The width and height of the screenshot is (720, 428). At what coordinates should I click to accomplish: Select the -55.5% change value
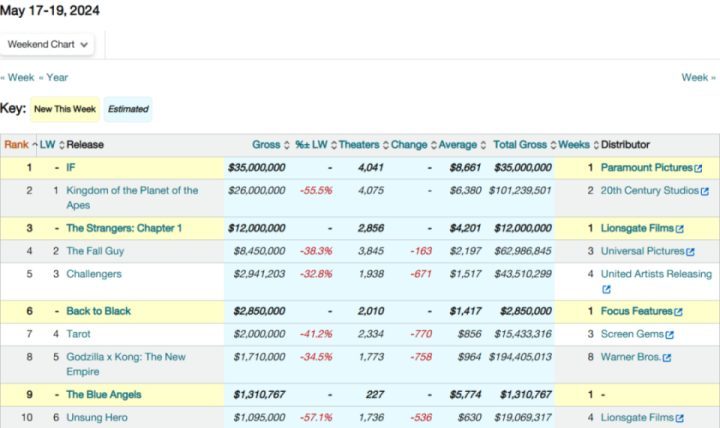[x=316, y=191]
